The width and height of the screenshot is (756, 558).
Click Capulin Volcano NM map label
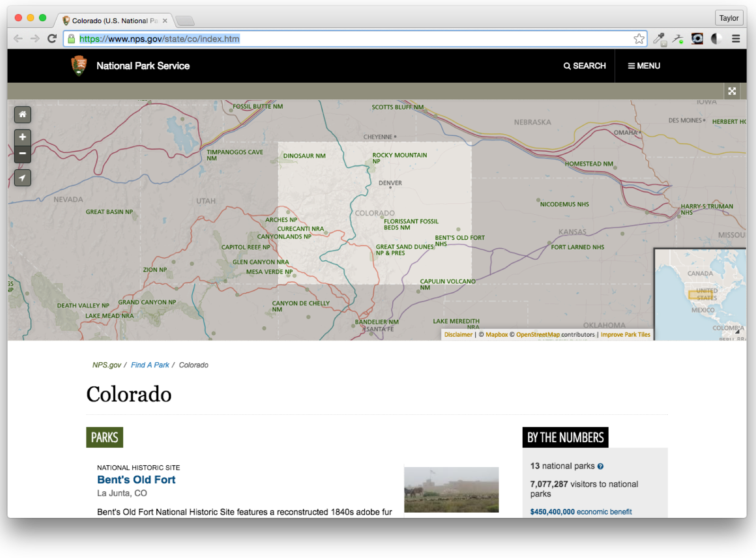447,284
